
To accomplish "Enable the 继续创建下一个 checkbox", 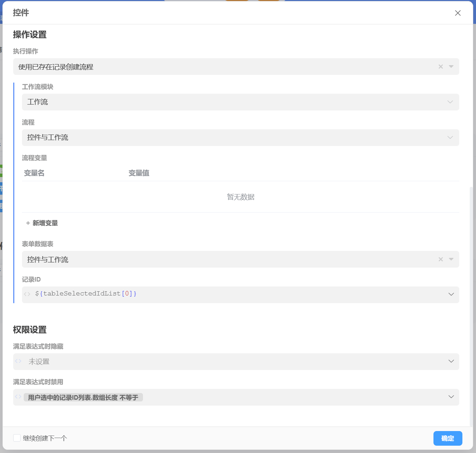I will (17, 438).
